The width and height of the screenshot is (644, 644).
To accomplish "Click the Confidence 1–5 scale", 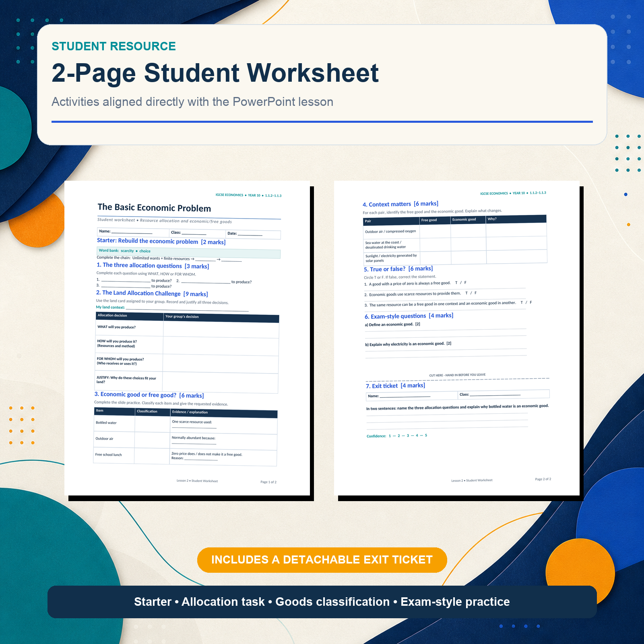I will tap(397, 436).
